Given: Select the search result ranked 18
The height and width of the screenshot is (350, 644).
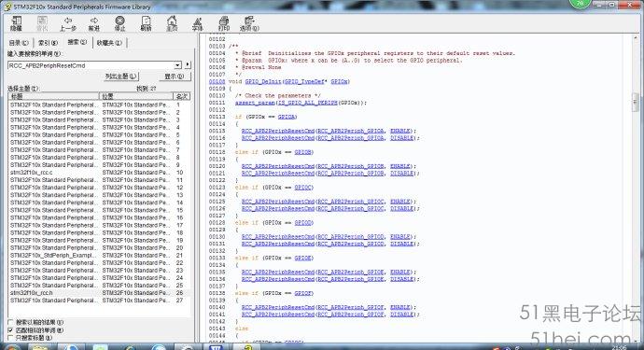Looking at the screenshot, I should point(99,232).
